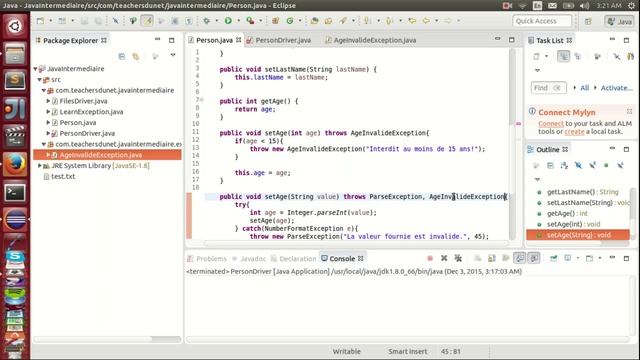Open Terminal from the Ubuntu launcher
Screen dimensions: 640x360
click(15, 192)
